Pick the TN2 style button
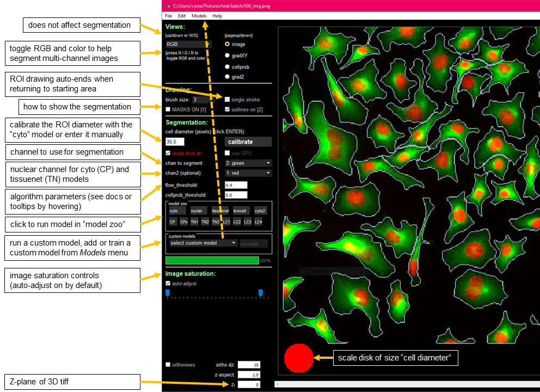The width and height of the screenshot is (540, 392). pos(205,222)
